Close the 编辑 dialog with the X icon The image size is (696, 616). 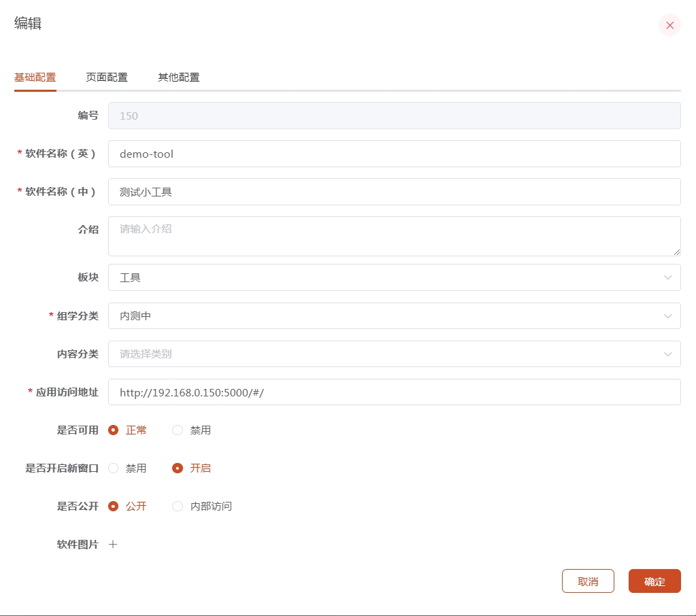pos(669,25)
